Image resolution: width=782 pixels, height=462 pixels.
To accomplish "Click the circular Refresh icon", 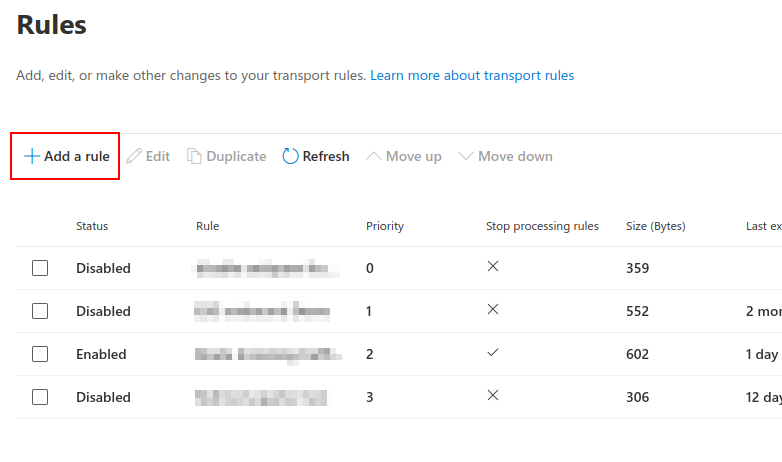I will tap(290, 156).
